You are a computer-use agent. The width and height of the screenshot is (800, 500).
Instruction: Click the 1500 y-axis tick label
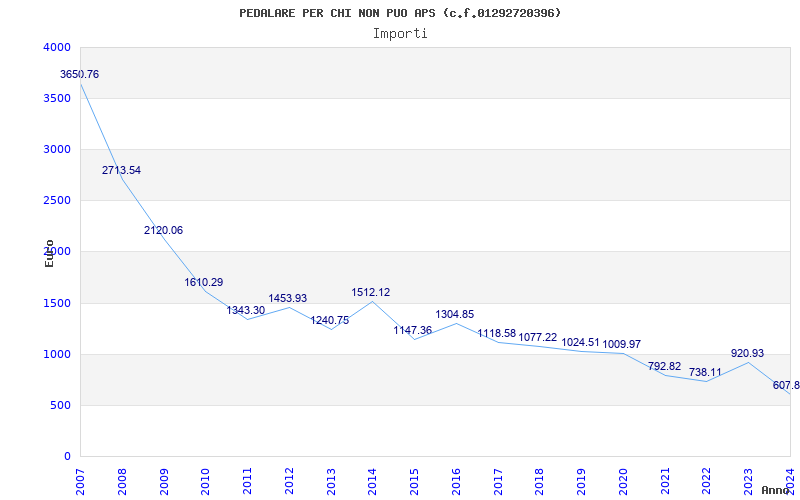57,304
